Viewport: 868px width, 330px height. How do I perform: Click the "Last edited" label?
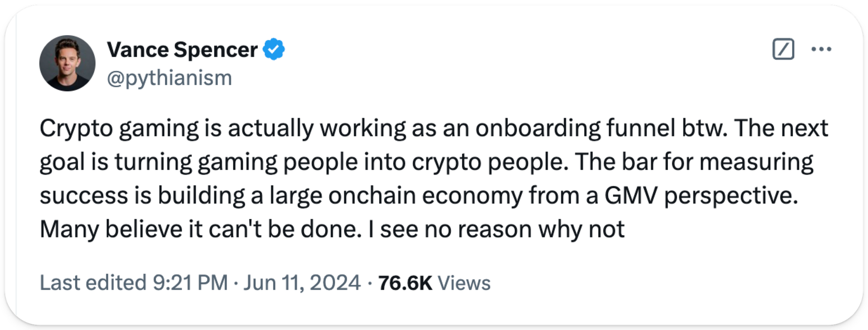[93, 283]
